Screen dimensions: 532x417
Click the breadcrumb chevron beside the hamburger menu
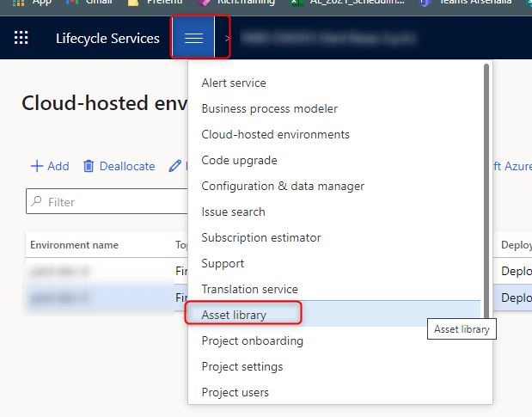click(228, 38)
